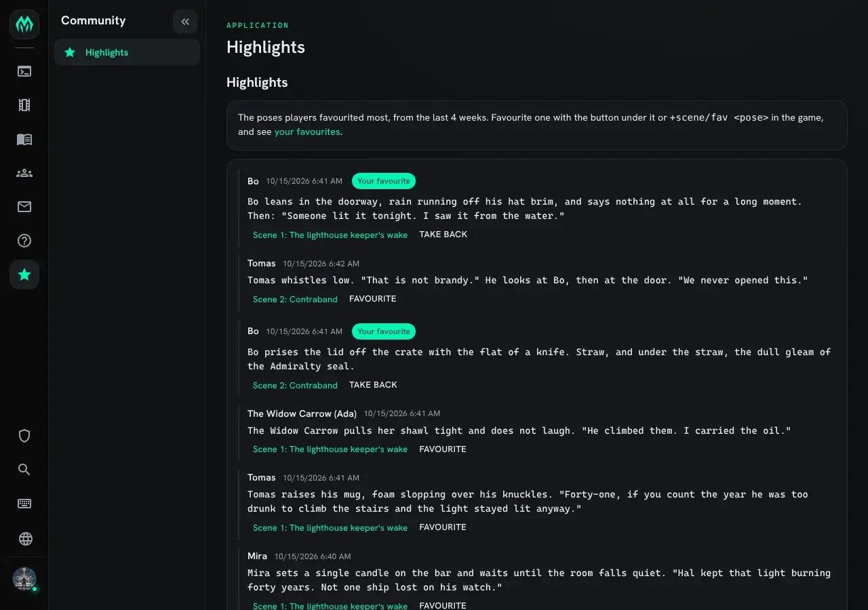
Task: Open the film strip scenes icon
Action: pos(24,105)
